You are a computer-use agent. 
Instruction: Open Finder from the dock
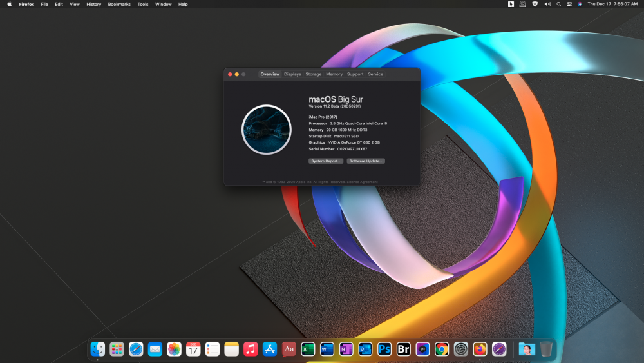[98, 349]
